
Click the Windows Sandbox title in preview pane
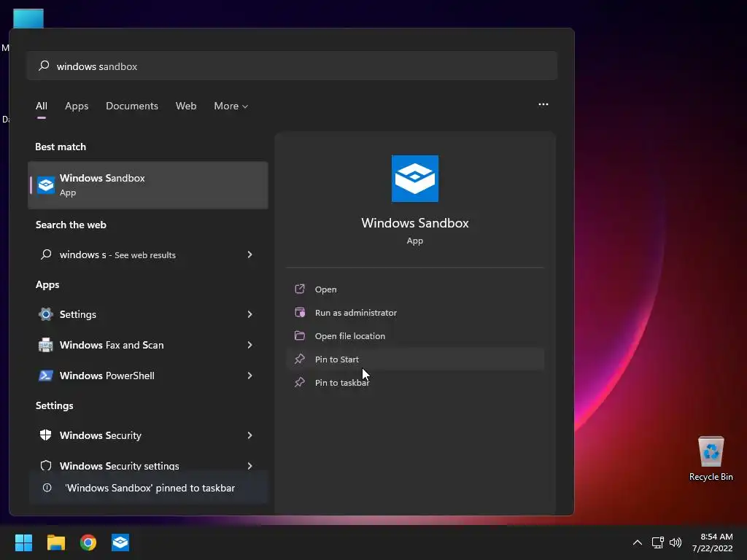415,223
